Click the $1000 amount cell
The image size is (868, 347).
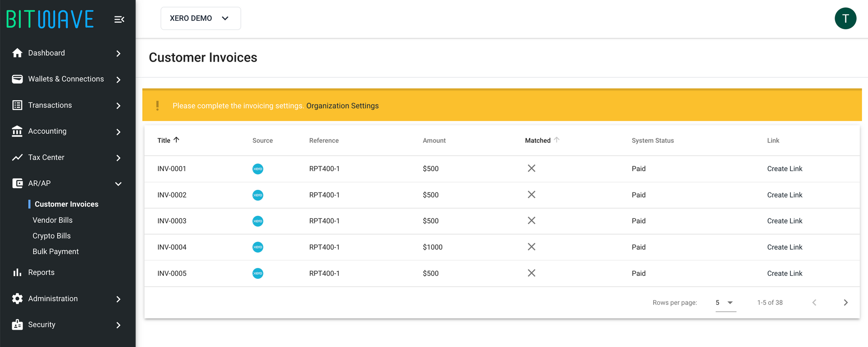click(x=433, y=247)
